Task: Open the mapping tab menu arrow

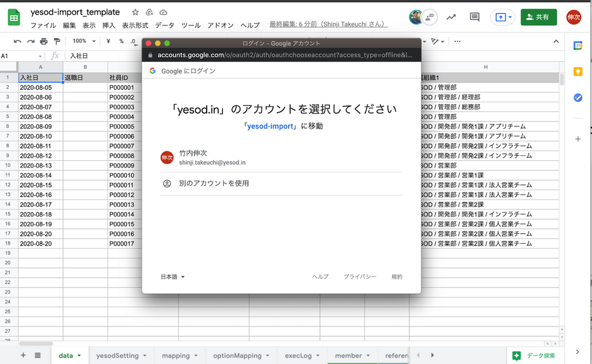Action: [196, 356]
